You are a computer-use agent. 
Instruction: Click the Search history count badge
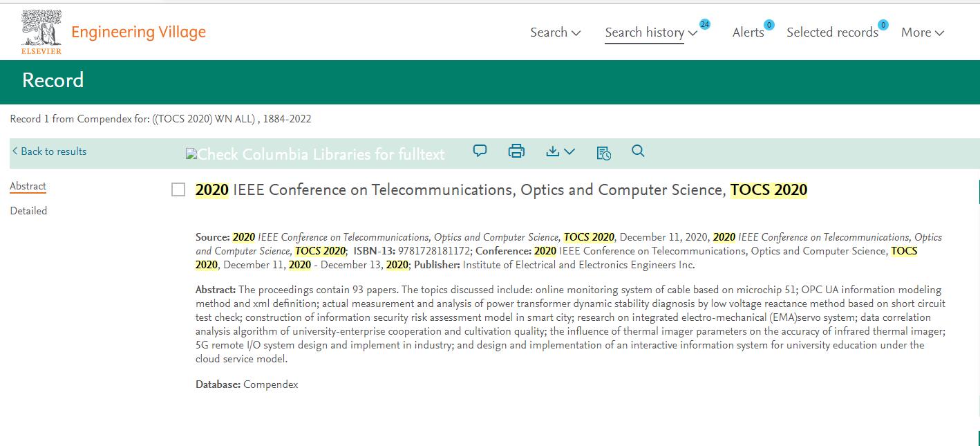click(x=704, y=24)
